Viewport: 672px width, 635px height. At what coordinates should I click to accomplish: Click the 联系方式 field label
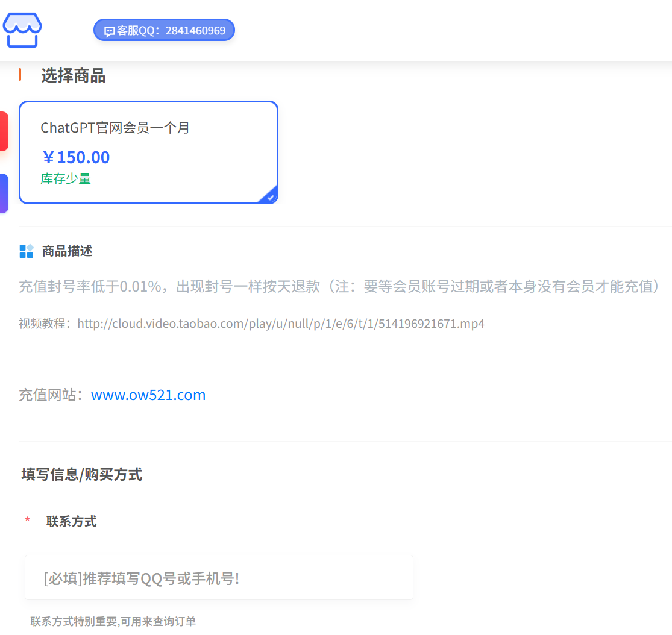pyautogui.click(x=72, y=522)
